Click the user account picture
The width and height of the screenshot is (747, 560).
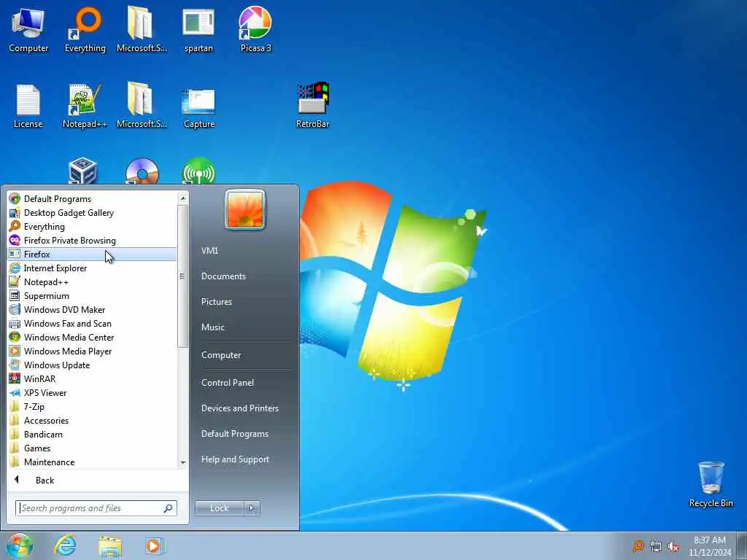[x=245, y=209]
